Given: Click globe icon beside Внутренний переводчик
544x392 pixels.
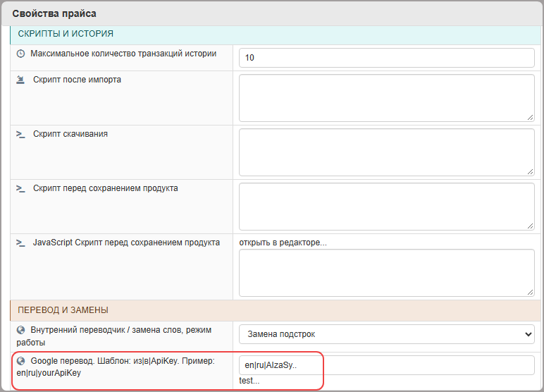Looking at the screenshot, I should [x=21, y=330].
